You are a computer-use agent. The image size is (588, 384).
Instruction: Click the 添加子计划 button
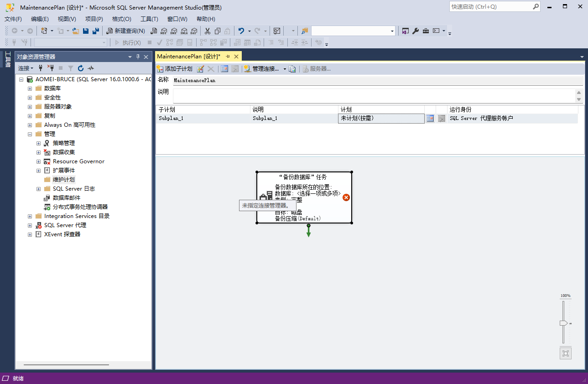(x=174, y=69)
